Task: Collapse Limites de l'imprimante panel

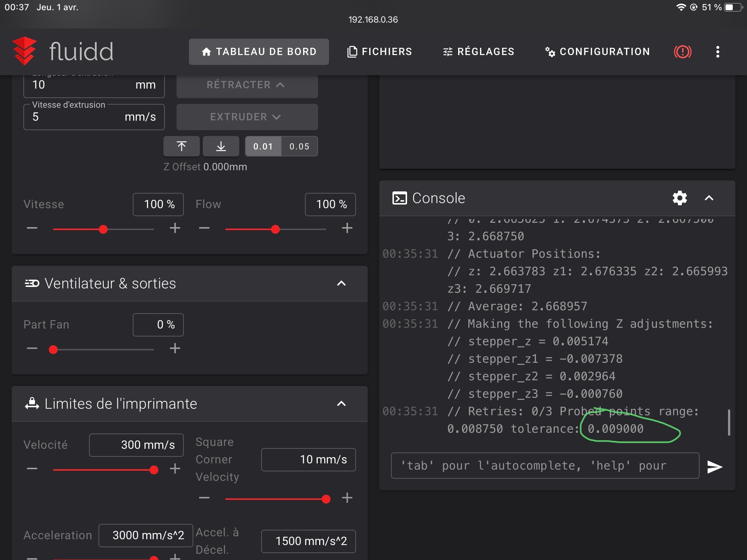Action: tap(341, 404)
